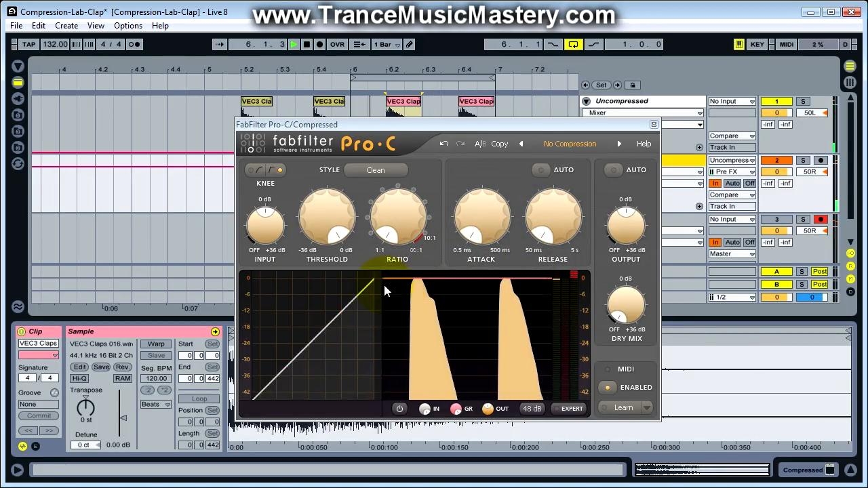Image resolution: width=868 pixels, height=488 pixels.
Task: Click the Pro-C Threshold knob
Action: (327, 217)
